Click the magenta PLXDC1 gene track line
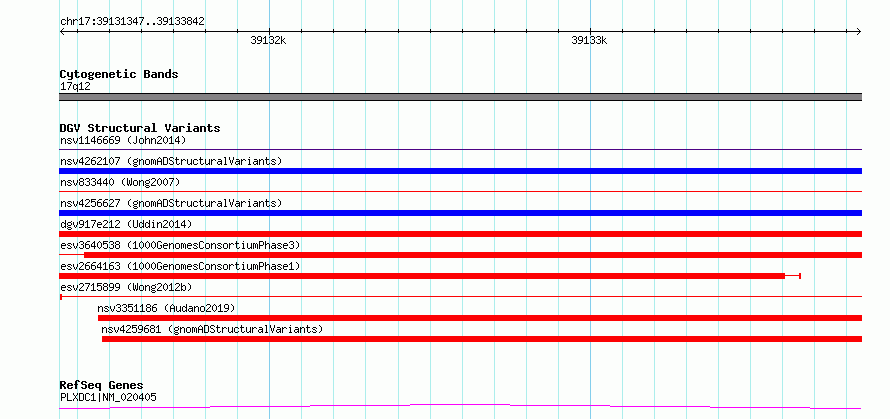Image resolution: width=890 pixels, height=419 pixels. point(460,406)
